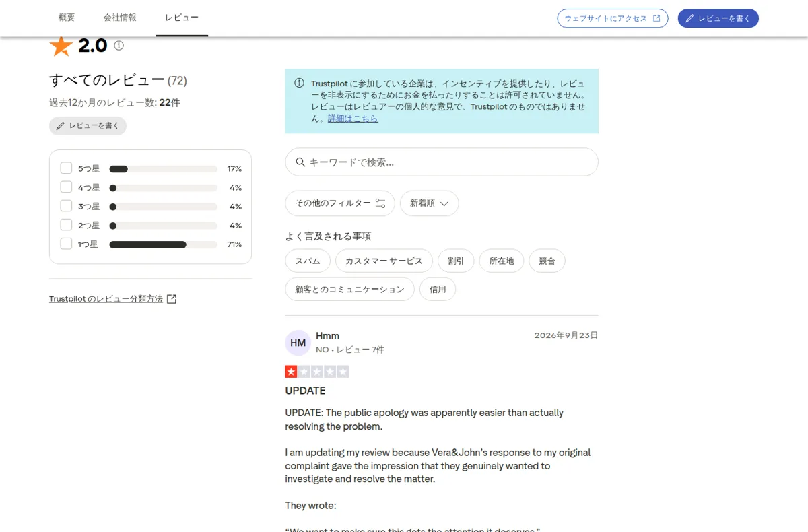Click the orange star rating icon
The image size is (808, 532).
pyautogui.click(x=61, y=46)
